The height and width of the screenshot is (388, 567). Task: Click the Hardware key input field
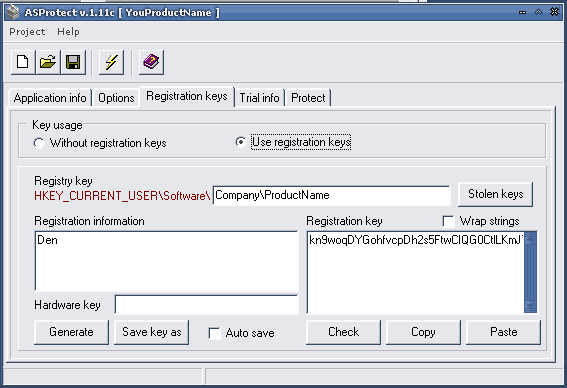pos(206,304)
